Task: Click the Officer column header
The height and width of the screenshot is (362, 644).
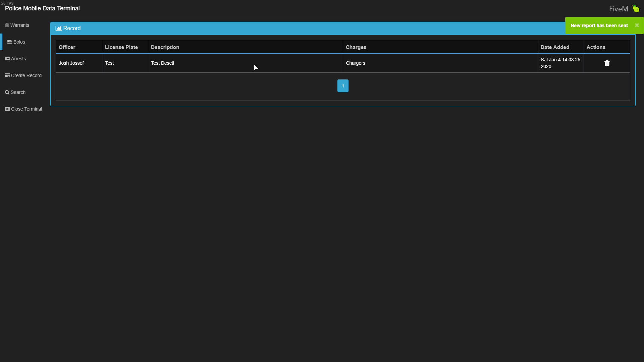Action: point(67,47)
